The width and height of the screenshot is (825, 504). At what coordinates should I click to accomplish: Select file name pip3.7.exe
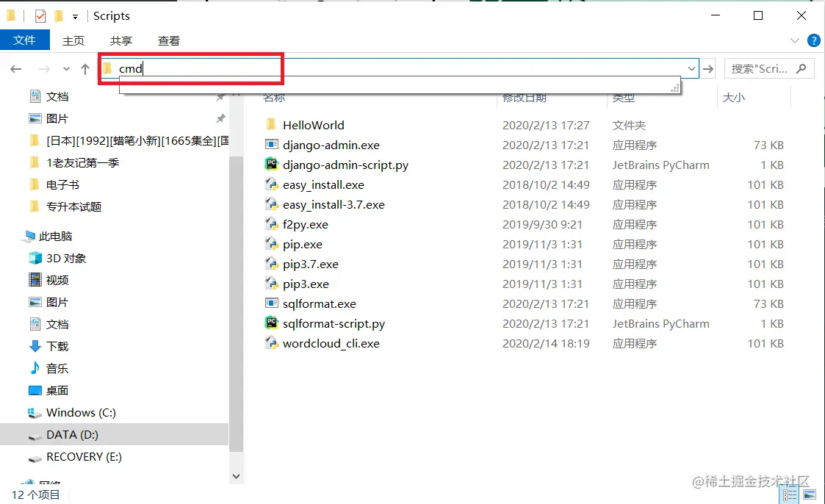pyautogui.click(x=311, y=264)
